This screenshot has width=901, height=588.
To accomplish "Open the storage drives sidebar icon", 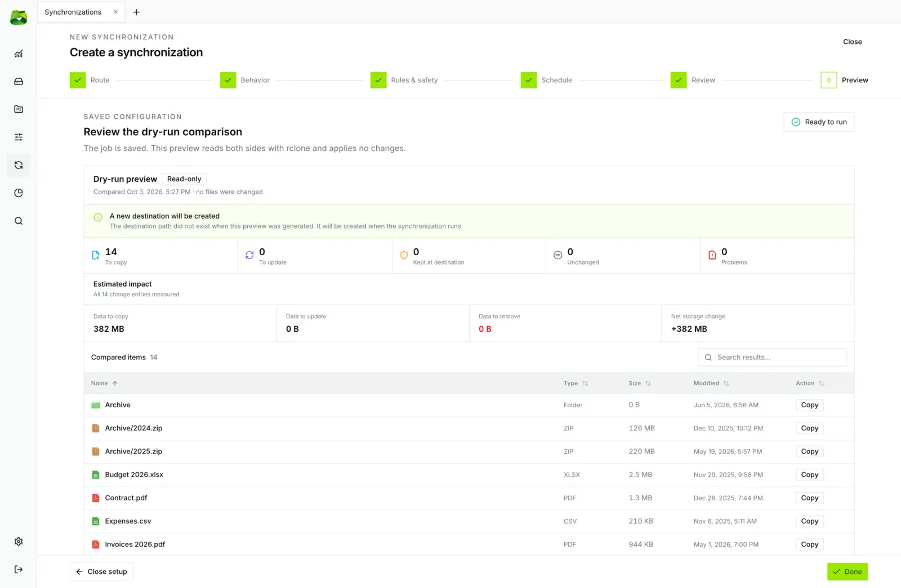I will pos(19,82).
